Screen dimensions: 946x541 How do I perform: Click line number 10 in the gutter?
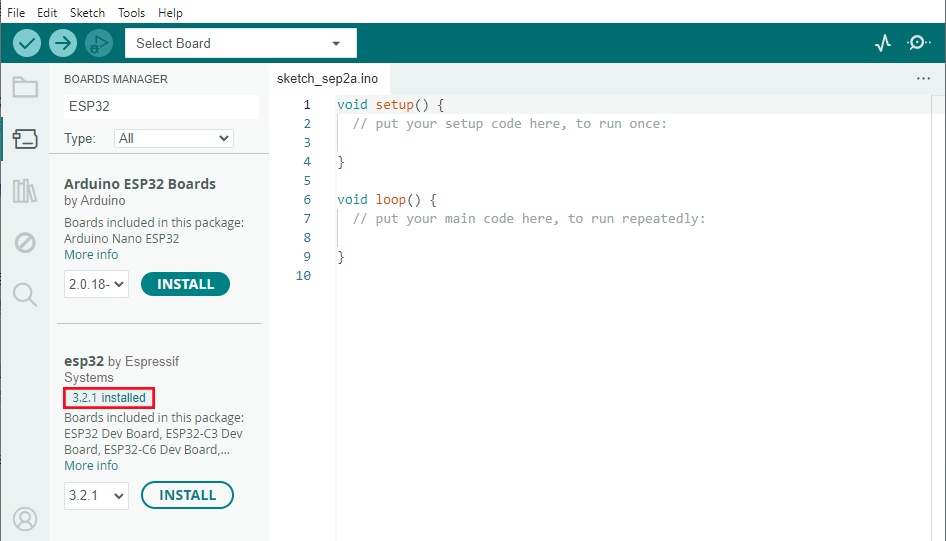click(x=303, y=276)
